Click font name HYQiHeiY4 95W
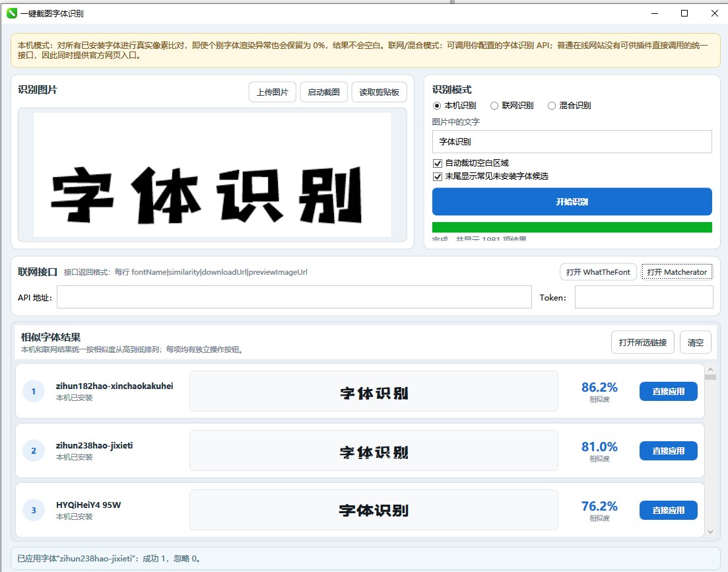 [88, 505]
